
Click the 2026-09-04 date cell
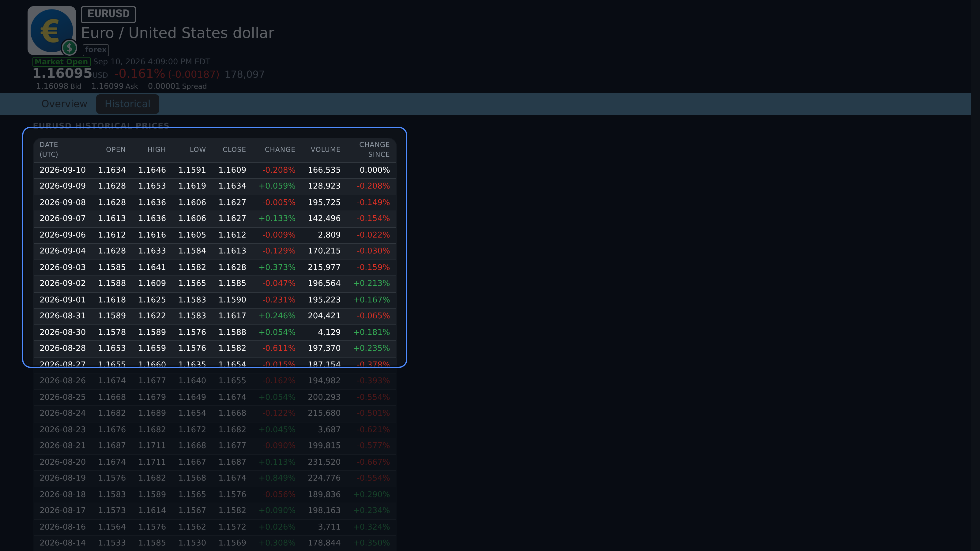pos(63,251)
